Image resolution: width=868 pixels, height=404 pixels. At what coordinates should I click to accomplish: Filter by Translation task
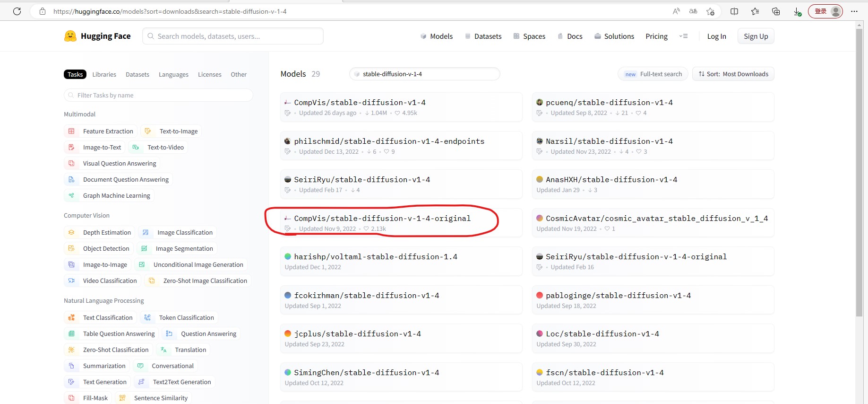pos(183,350)
